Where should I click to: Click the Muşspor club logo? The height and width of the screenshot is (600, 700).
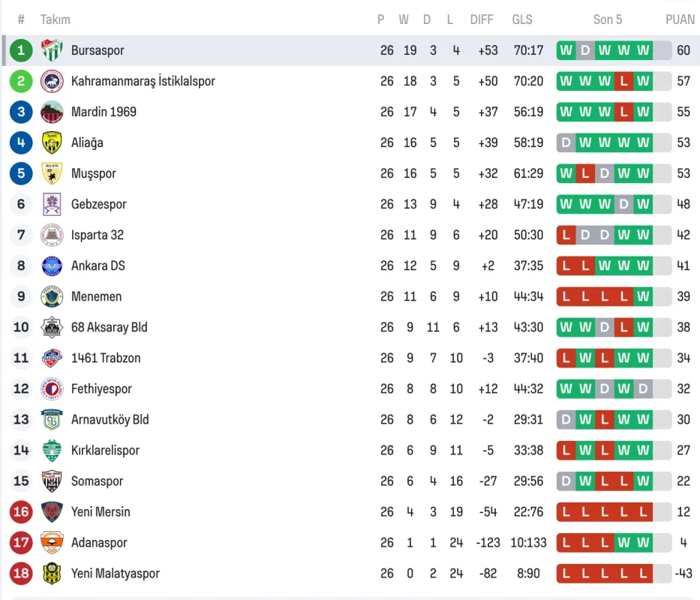(x=52, y=173)
